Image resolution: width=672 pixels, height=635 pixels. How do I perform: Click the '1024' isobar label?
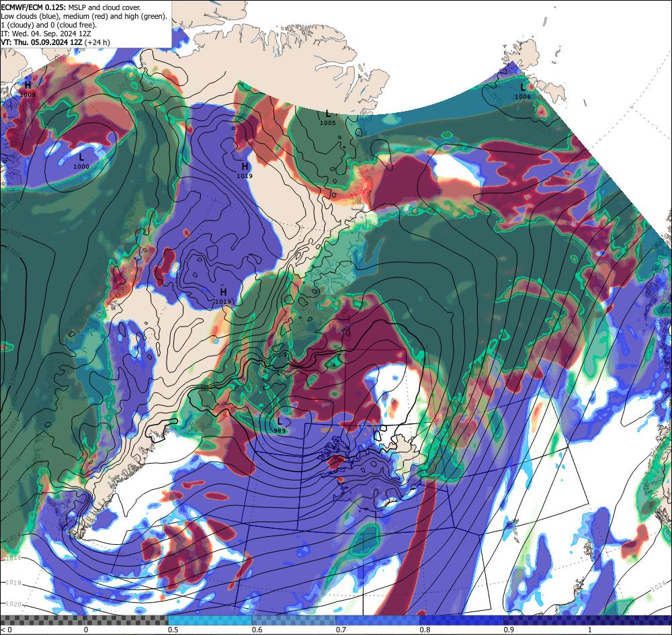pos(659,587)
